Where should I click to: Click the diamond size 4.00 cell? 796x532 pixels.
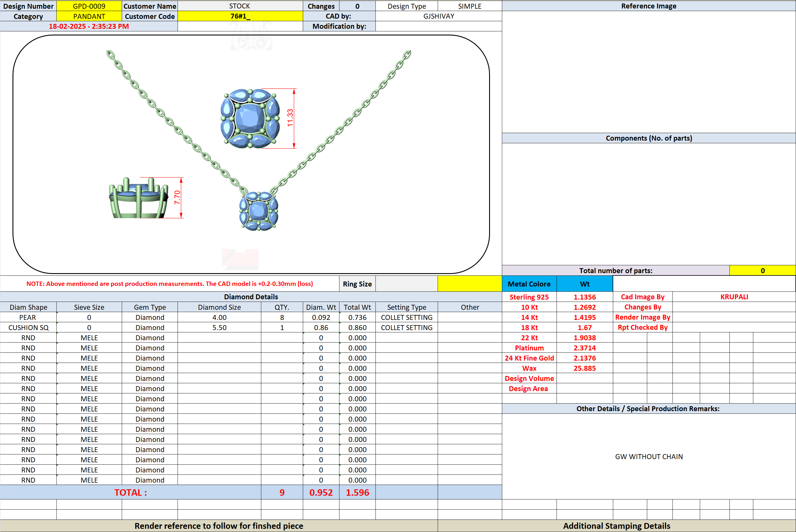[219, 317]
